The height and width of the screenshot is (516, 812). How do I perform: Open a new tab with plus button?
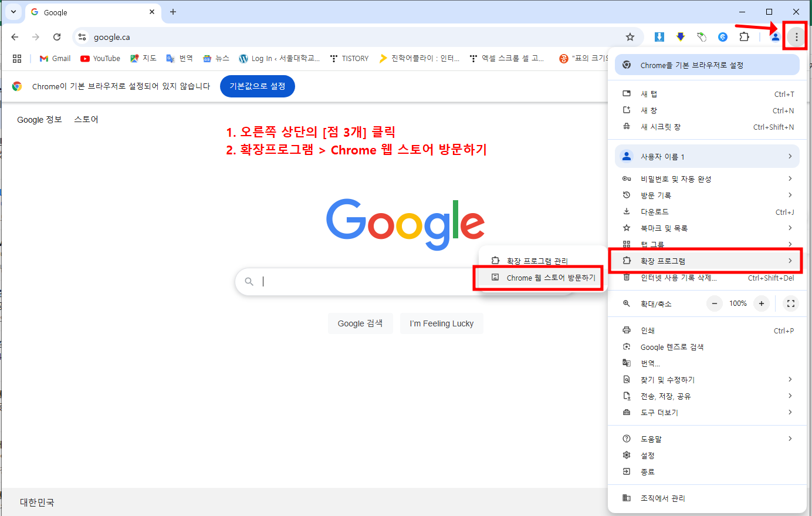pos(172,12)
